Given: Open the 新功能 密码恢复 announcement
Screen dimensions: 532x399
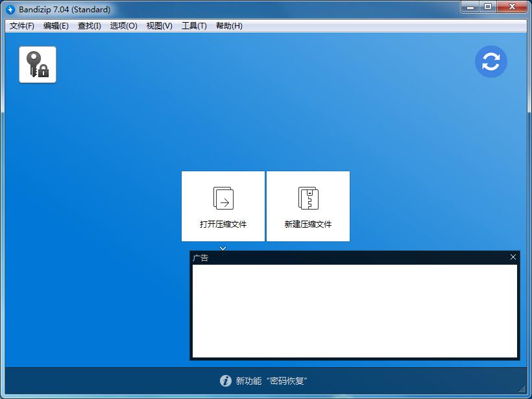Looking at the screenshot, I should click(270, 381).
